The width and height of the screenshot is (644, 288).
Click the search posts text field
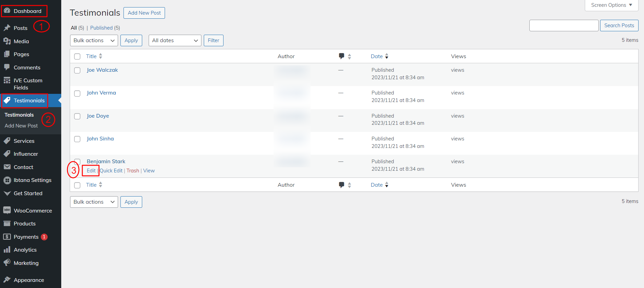click(564, 26)
